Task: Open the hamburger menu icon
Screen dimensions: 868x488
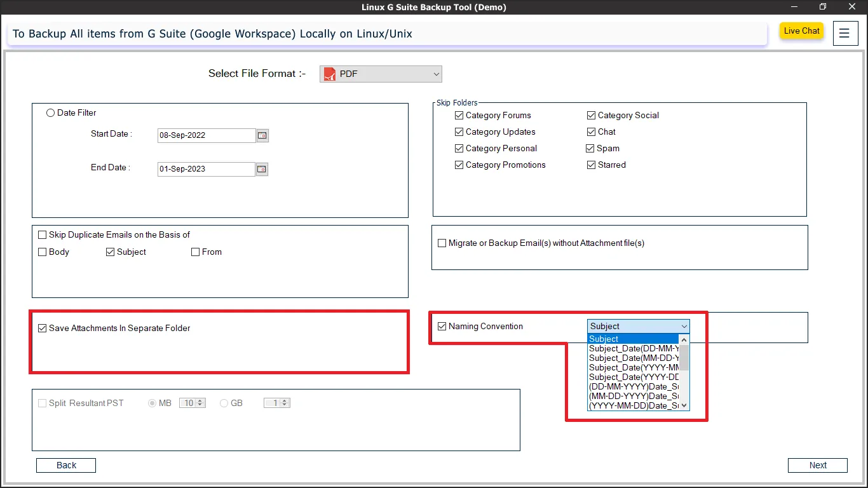Action: point(844,33)
